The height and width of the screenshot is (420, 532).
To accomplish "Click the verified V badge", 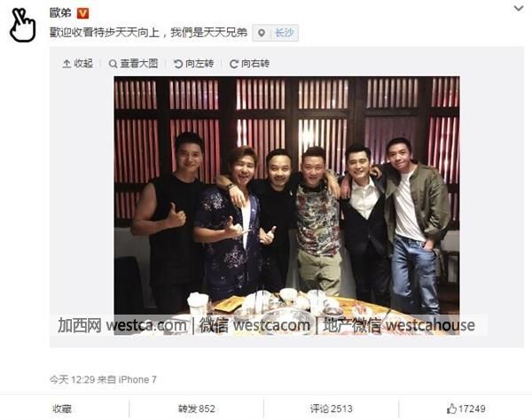I will point(82,13).
